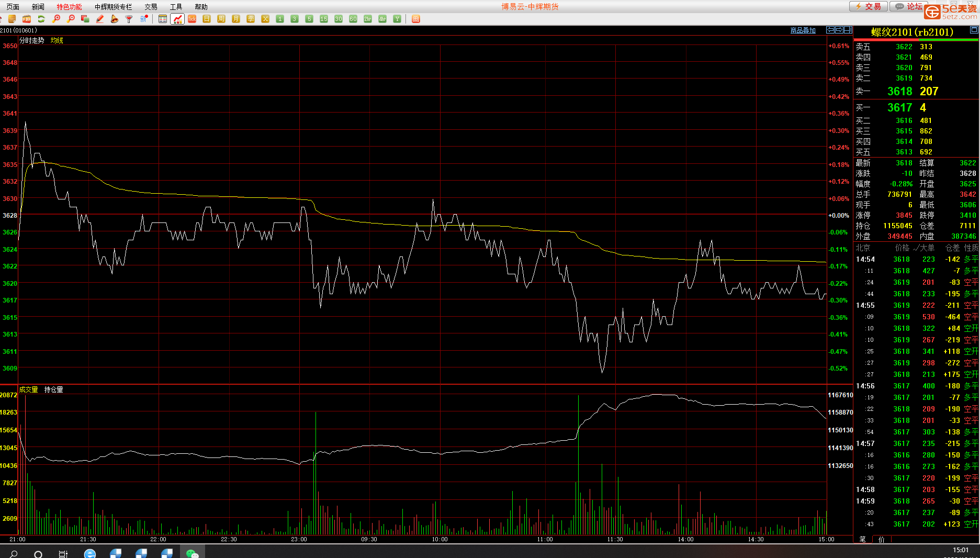The height and width of the screenshot is (558, 980).
Task: Click the 卖五 price 3622
Action: (904, 47)
